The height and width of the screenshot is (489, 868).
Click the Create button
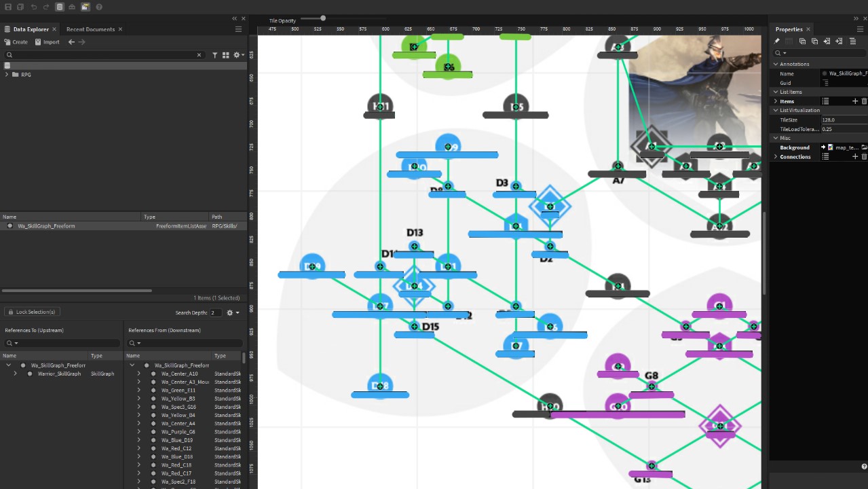tap(16, 42)
